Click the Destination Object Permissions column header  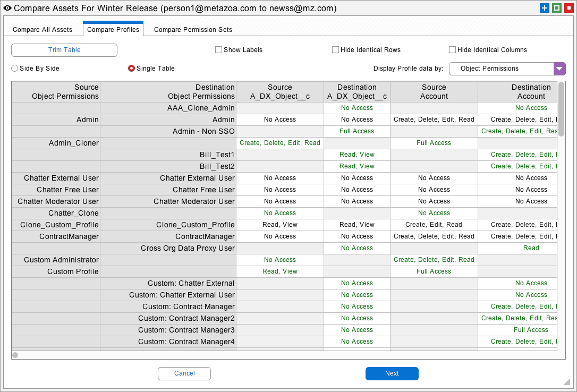click(x=168, y=91)
